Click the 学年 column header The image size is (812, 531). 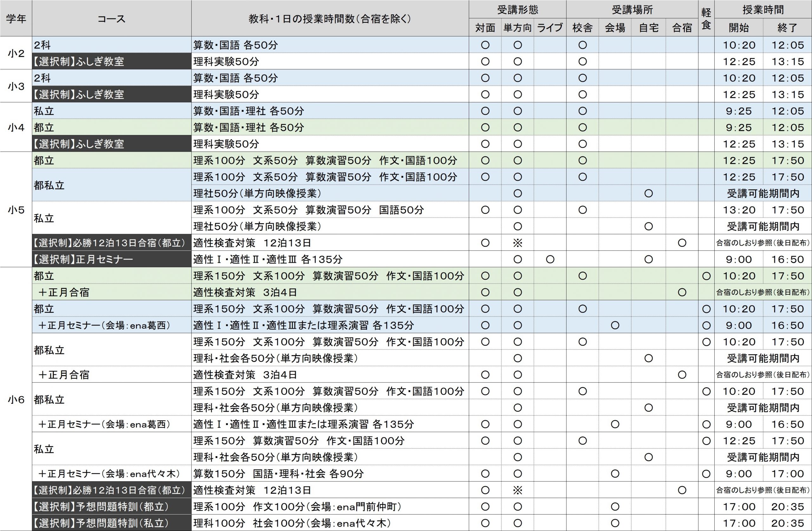16,18
